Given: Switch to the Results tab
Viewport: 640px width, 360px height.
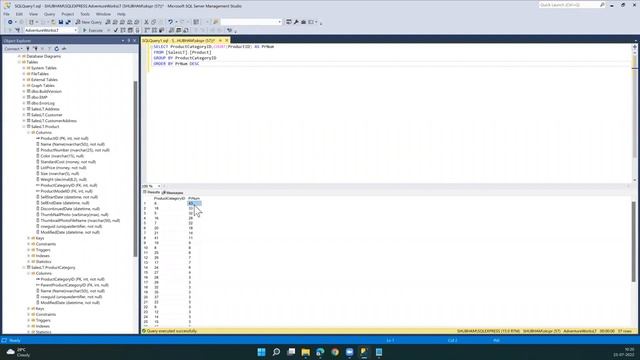Looking at the screenshot, I should (152, 192).
